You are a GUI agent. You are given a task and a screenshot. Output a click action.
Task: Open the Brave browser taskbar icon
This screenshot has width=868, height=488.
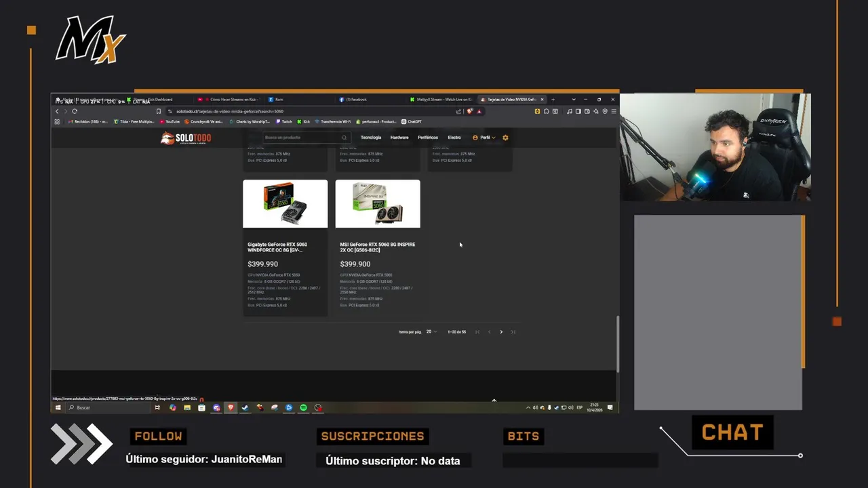(x=231, y=408)
